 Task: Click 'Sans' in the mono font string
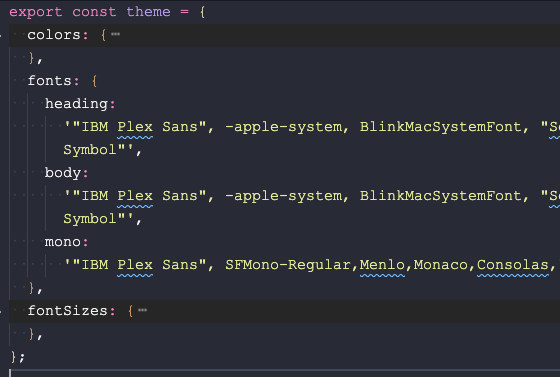[180, 265]
